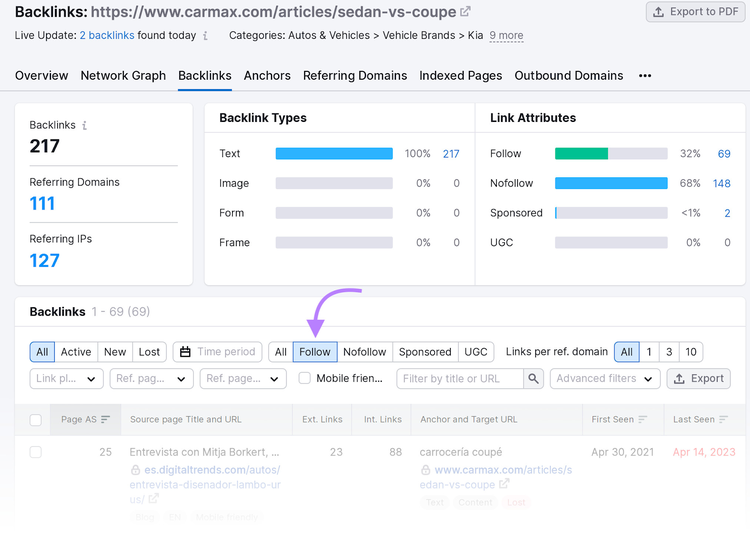Open the Link placement dropdown
The height and width of the screenshot is (537, 750).
coord(66,379)
